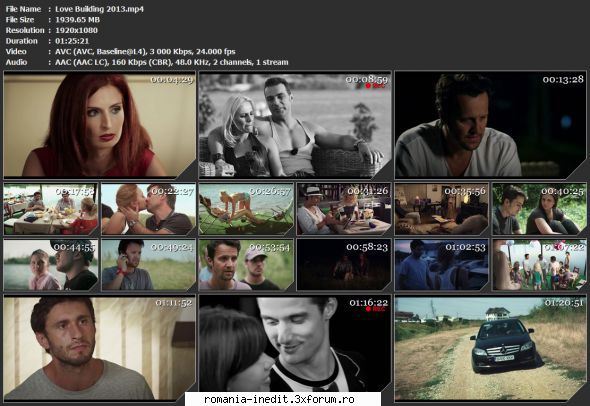590x406 pixels.
Task: Select the black-and-white thumbnail at 00:08:59
Action: tap(295, 125)
